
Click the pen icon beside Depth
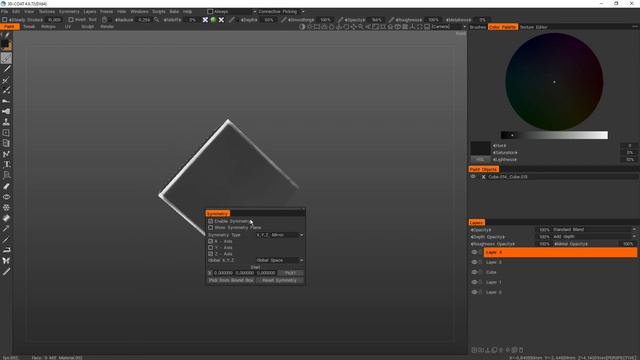232,20
